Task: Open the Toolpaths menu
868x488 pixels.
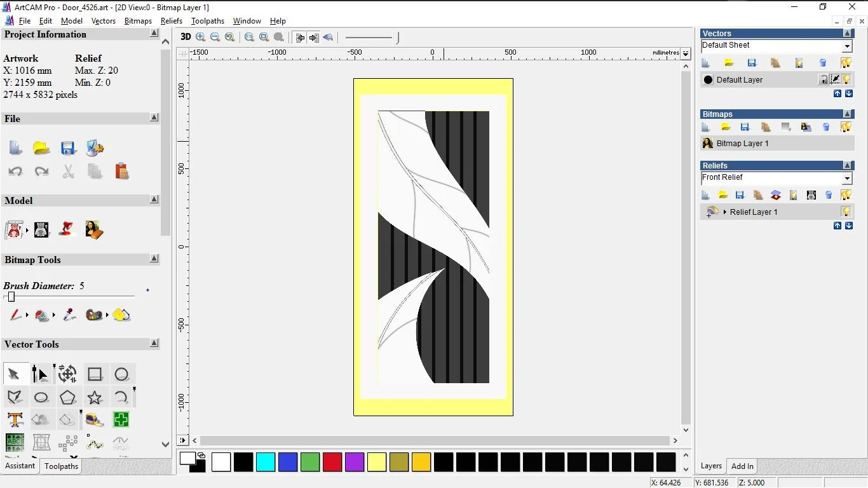Action: pyautogui.click(x=207, y=21)
